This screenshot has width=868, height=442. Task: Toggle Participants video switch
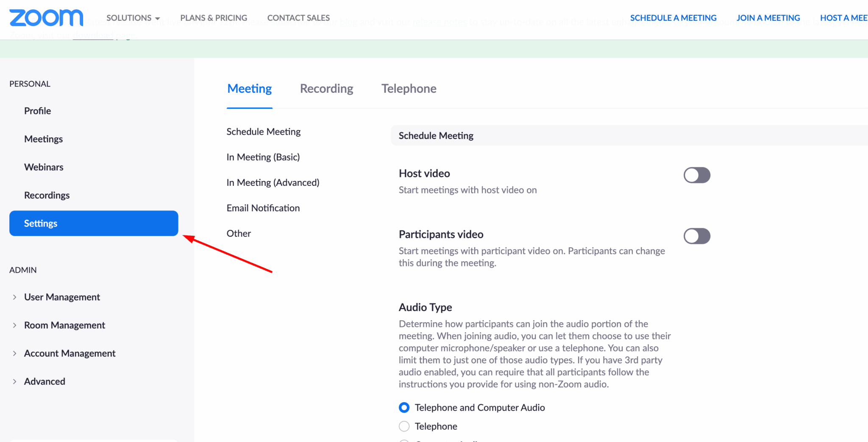pos(697,236)
